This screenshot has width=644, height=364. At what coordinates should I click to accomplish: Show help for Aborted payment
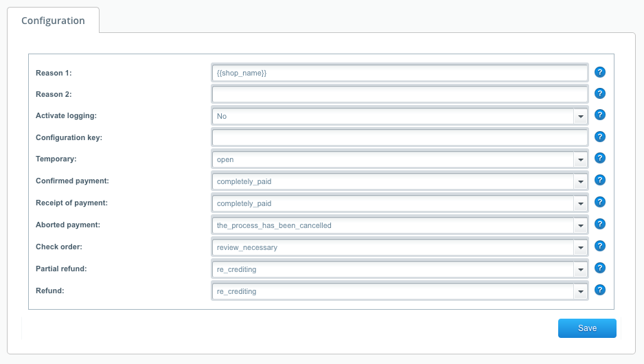point(599,225)
